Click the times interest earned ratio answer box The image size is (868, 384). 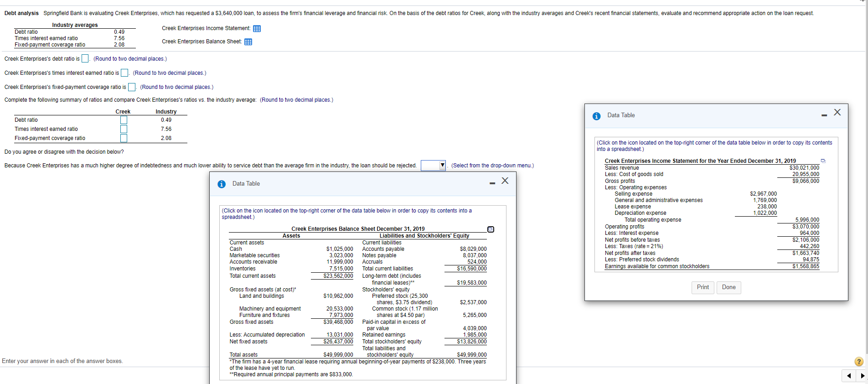(124, 73)
